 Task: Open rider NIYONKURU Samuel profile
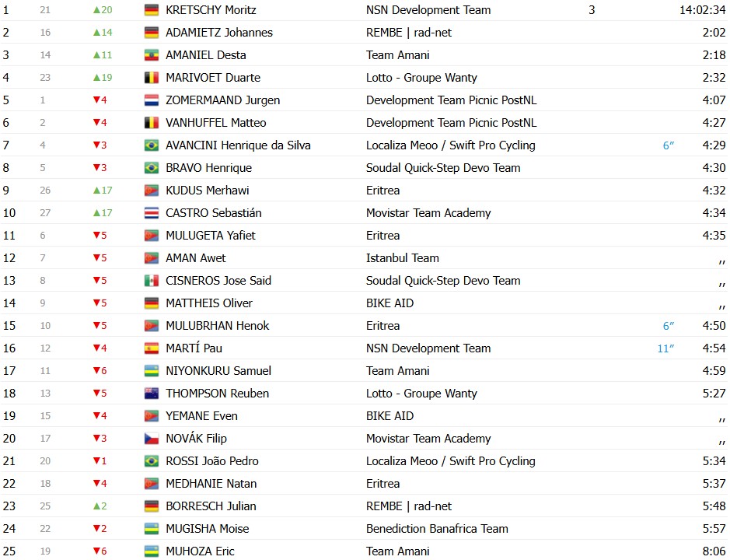[x=218, y=371]
